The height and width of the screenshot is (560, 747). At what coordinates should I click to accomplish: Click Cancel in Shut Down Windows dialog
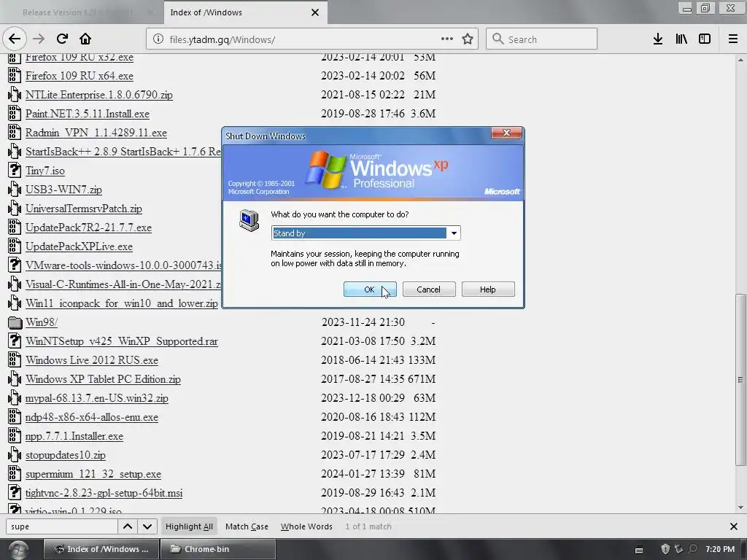(x=429, y=289)
